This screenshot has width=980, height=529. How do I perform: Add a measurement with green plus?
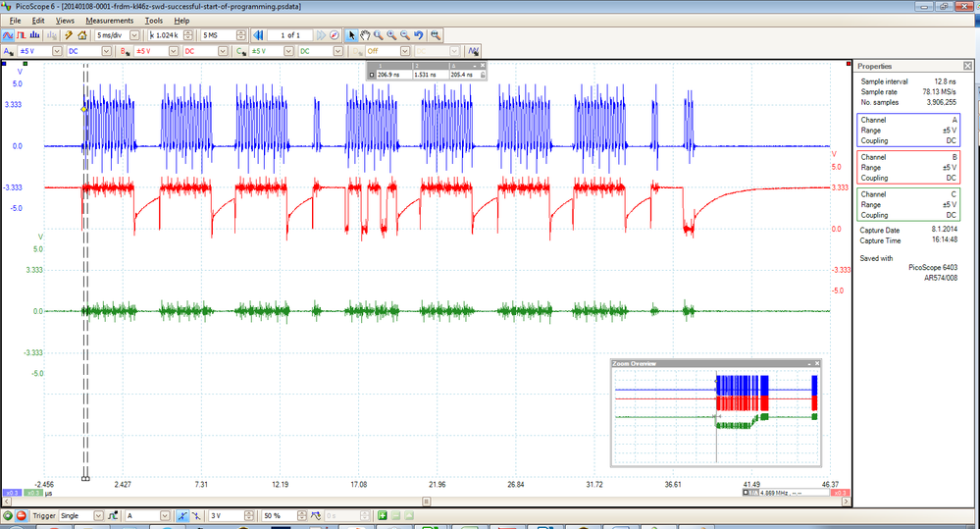tap(383, 516)
